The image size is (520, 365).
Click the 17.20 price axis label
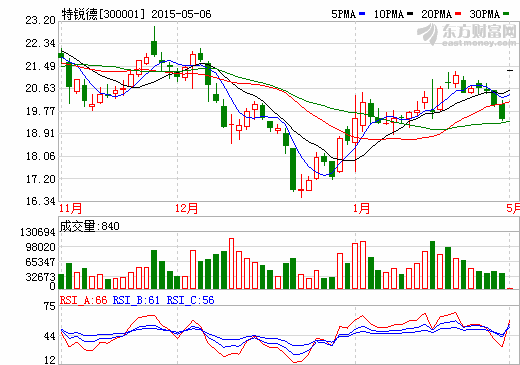40,179
